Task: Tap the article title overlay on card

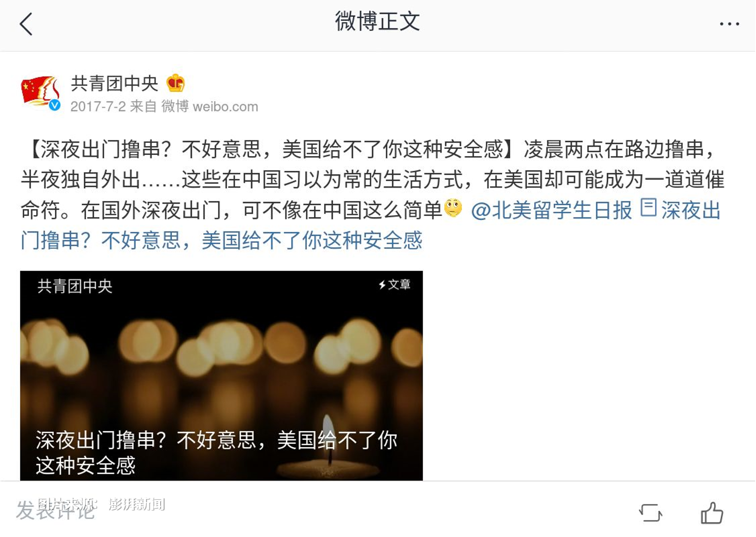Action: (216, 452)
